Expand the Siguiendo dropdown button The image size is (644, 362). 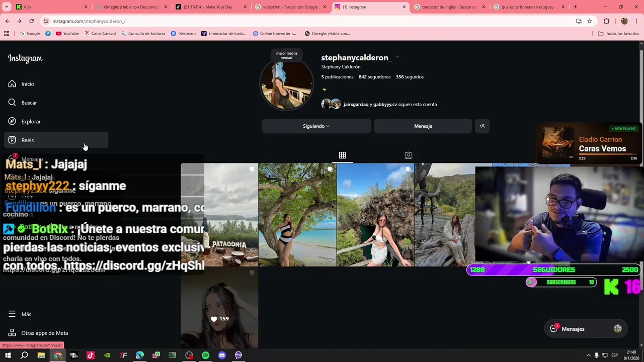tap(316, 126)
